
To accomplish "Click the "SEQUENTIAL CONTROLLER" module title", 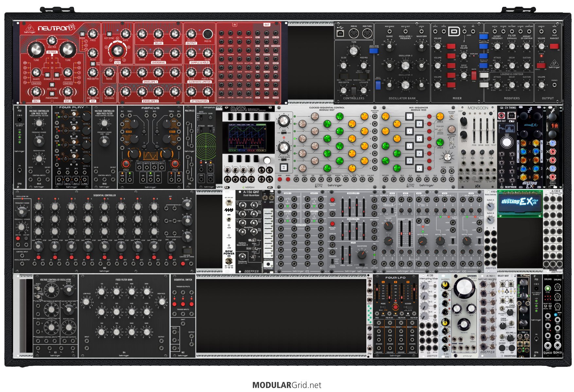I will pos(105,195).
